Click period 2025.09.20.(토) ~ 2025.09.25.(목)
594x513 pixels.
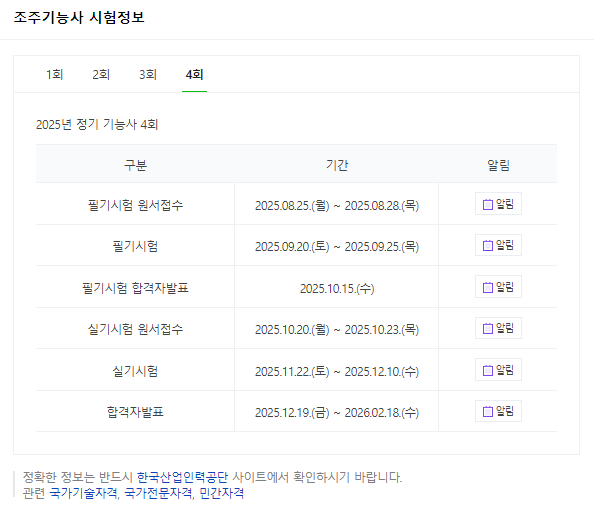337,247
